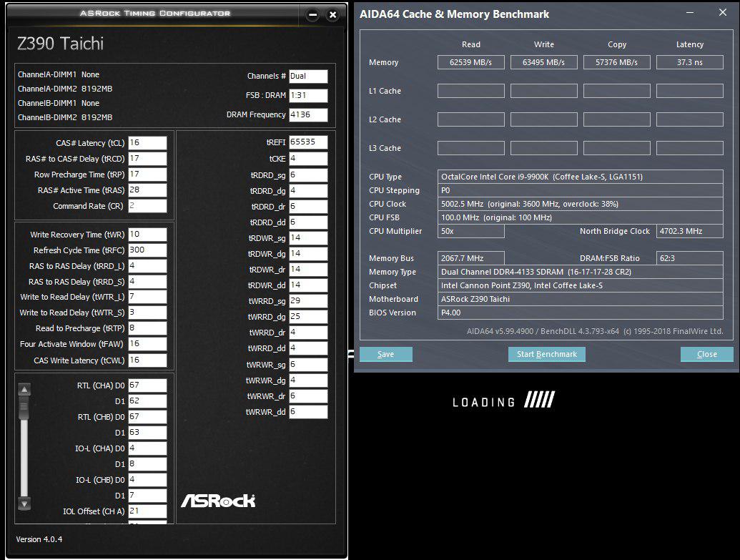Click the tCKE value field

pos(308,159)
